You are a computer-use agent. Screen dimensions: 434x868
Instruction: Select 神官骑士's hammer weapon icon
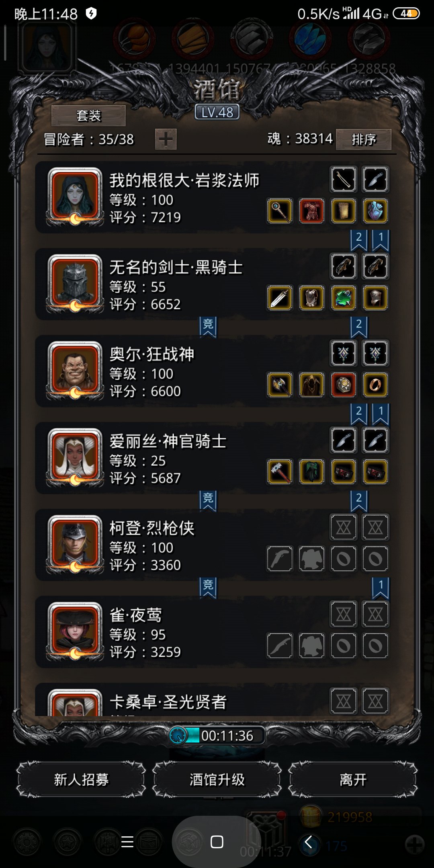[280, 471]
